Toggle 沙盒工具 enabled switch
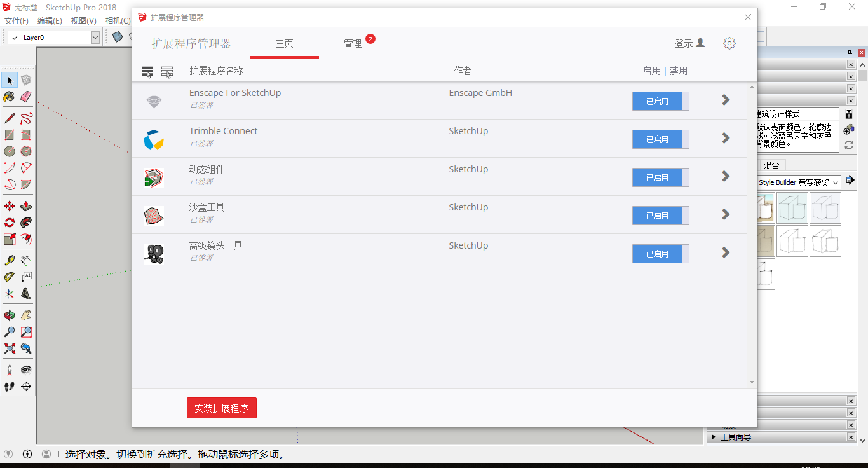This screenshot has width=868, height=468. click(x=660, y=216)
